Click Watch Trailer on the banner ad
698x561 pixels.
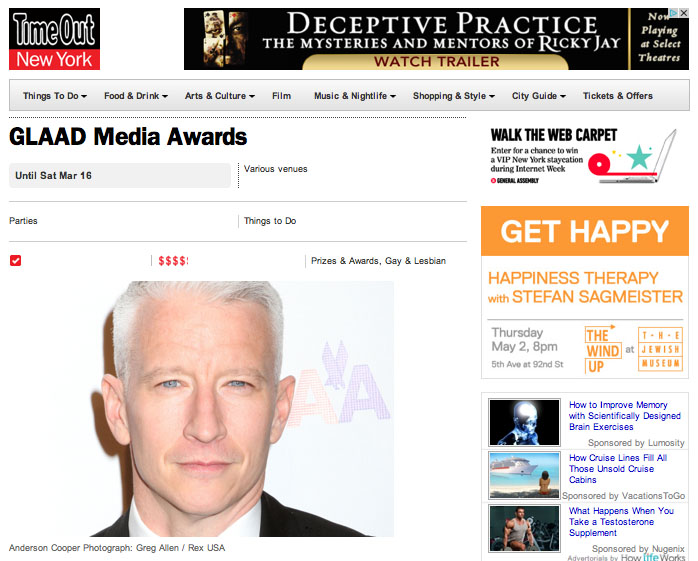(436, 61)
